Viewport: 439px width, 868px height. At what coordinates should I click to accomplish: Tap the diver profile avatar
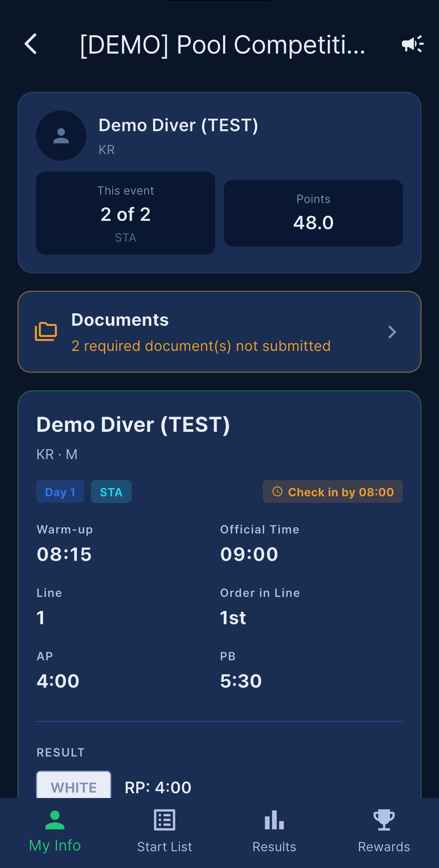pyautogui.click(x=61, y=136)
